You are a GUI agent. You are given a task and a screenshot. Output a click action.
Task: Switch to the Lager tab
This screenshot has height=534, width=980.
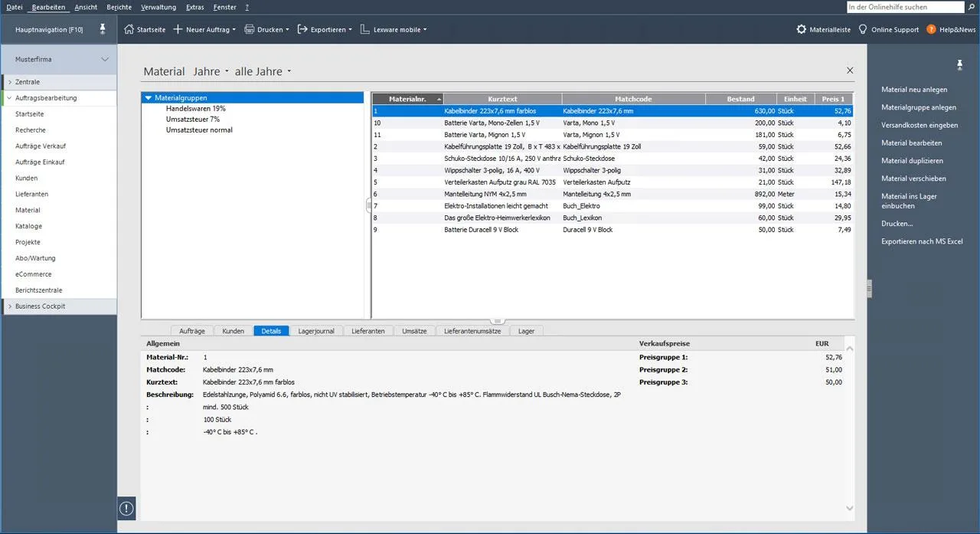coord(527,331)
